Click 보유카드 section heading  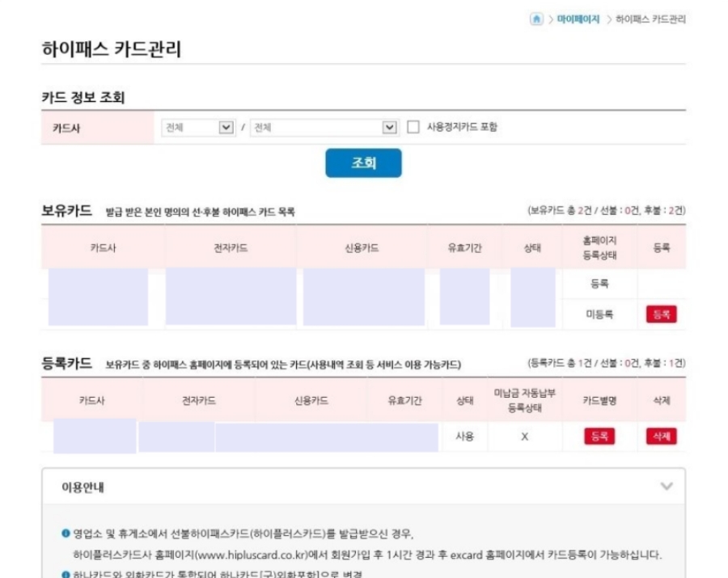[x=67, y=211]
